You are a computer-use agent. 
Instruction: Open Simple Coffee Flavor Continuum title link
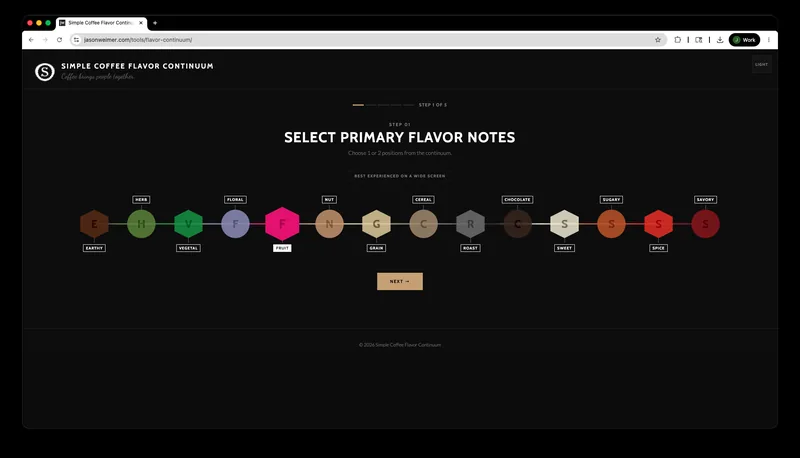[x=137, y=66]
